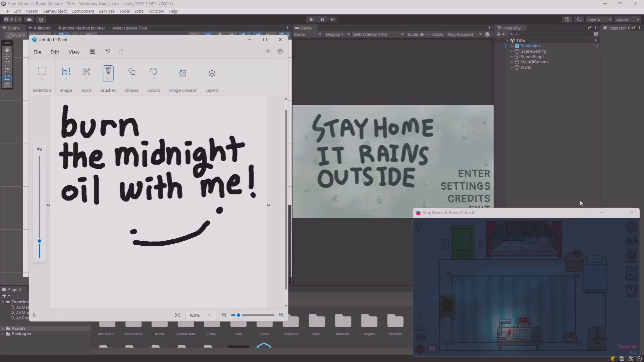
Task: Click the Unity Pause button
Action: click(x=322, y=19)
